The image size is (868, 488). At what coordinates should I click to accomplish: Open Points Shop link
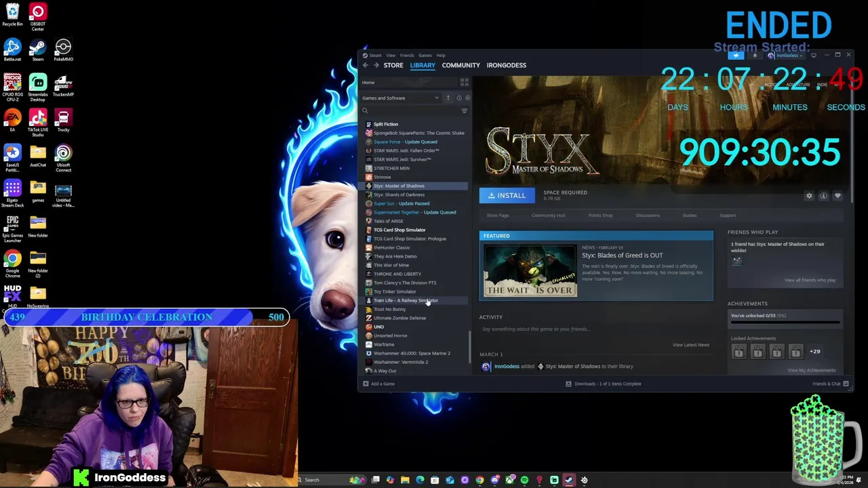pyautogui.click(x=600, y=216)
